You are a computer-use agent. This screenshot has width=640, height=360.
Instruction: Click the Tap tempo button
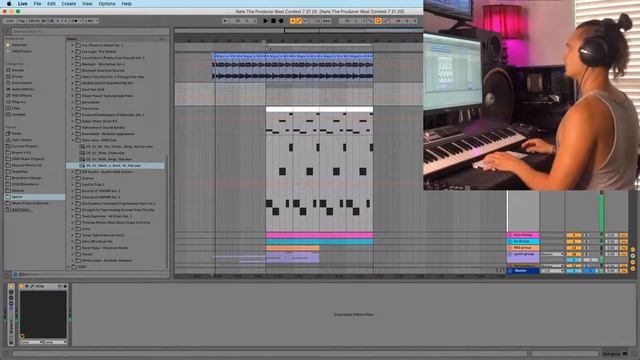click(x=22, y=21)
